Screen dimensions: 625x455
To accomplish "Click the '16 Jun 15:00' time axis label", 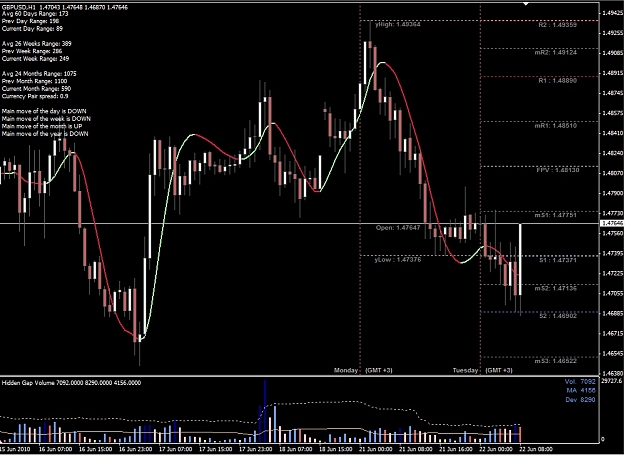I will point(96,449).
